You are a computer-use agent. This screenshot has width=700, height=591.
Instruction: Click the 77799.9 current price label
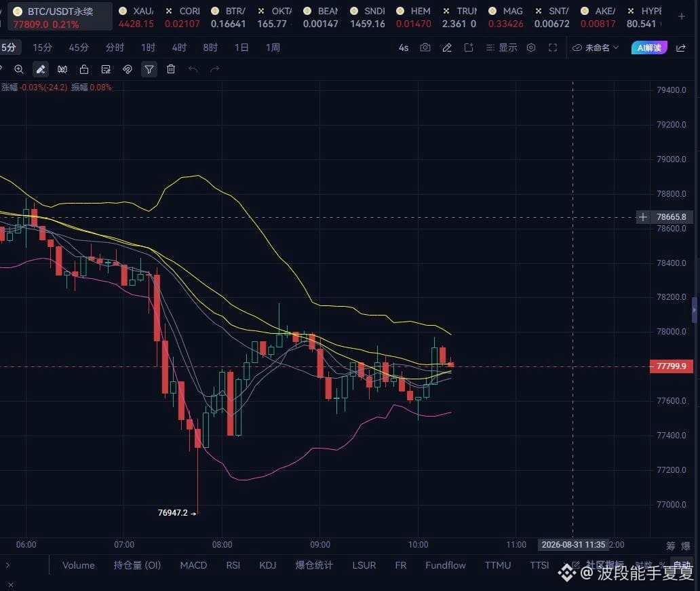671,366
